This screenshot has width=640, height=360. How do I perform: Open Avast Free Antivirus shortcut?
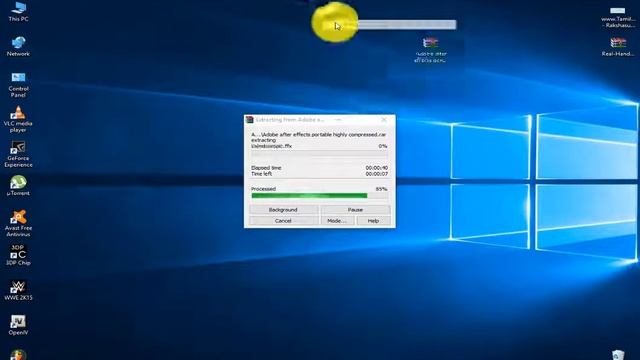pos(18,223)
